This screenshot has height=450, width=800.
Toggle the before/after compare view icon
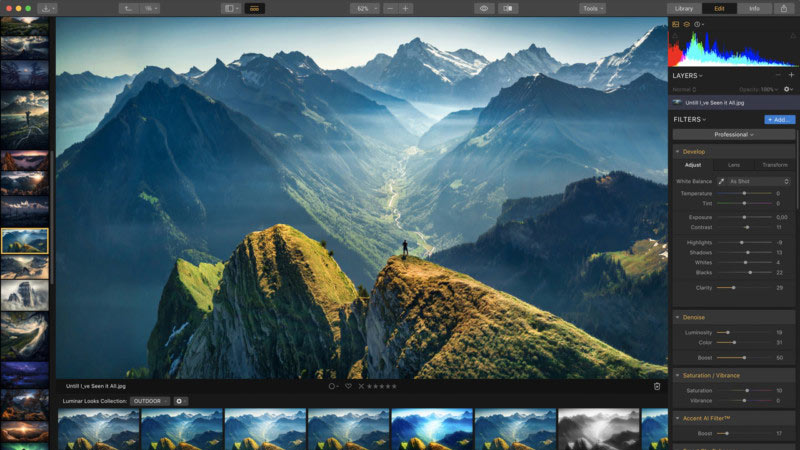coord(509,8)
